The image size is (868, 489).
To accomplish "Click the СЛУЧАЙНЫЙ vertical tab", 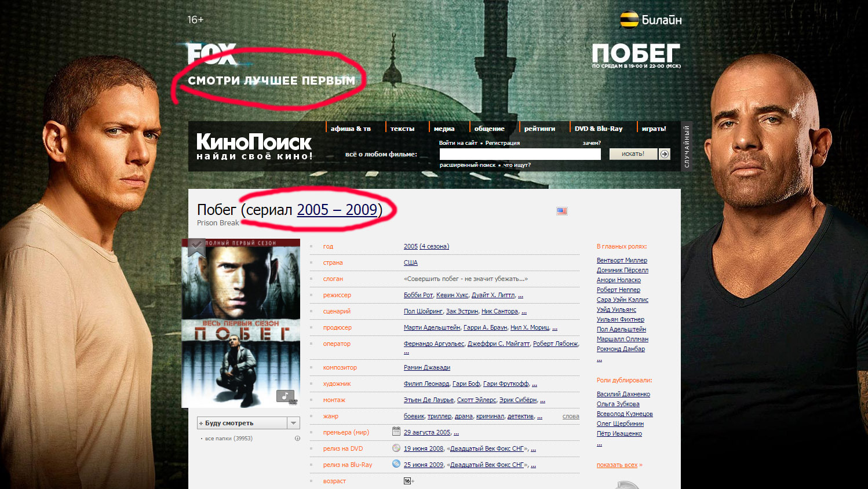I will click(x=687, y=147).
